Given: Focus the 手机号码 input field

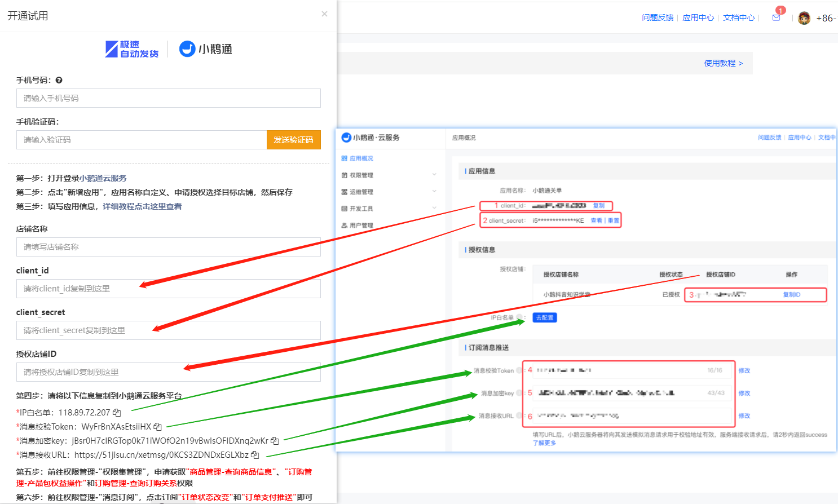Looking at the screenshot, I should click(x=168, y=98).
